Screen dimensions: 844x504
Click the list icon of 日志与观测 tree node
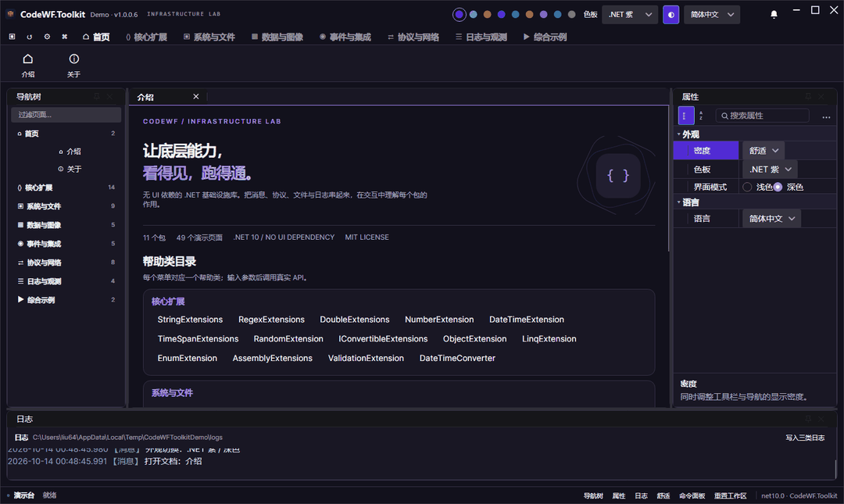click(x=20, y=281)
